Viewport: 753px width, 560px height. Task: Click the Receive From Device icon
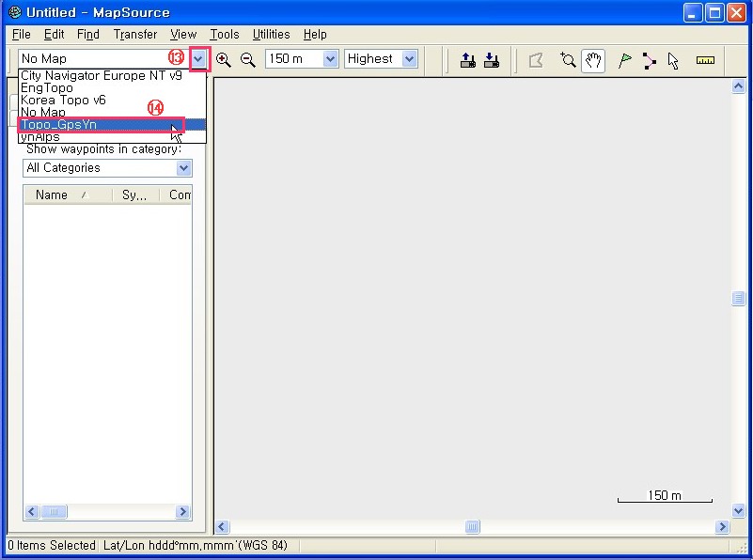click(492, 60)
